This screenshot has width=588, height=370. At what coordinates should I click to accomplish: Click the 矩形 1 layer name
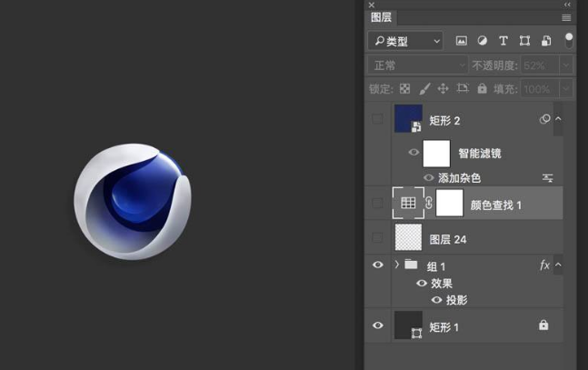point(444,327)
